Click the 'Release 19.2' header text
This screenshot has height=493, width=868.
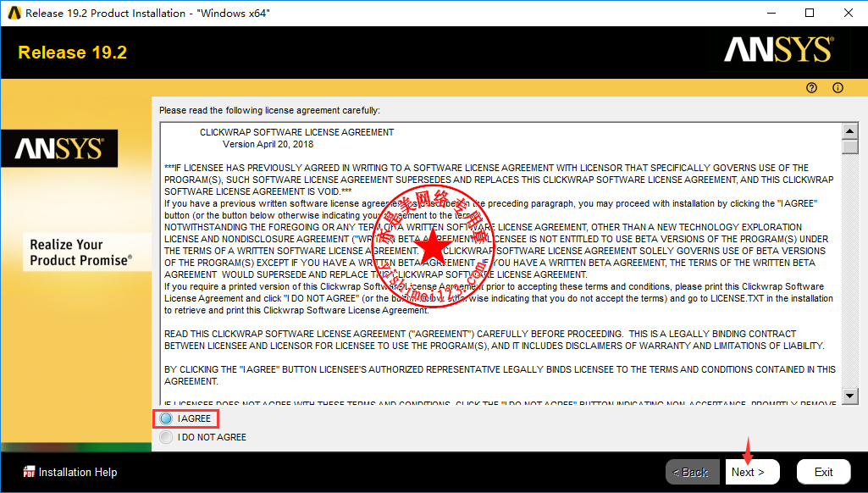point(73,52)
